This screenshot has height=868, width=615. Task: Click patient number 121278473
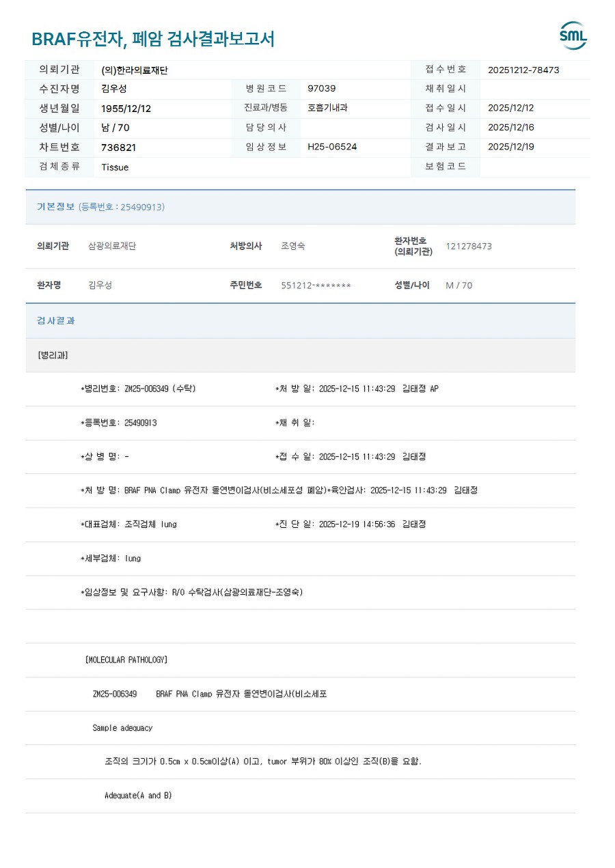click(469, 247)
